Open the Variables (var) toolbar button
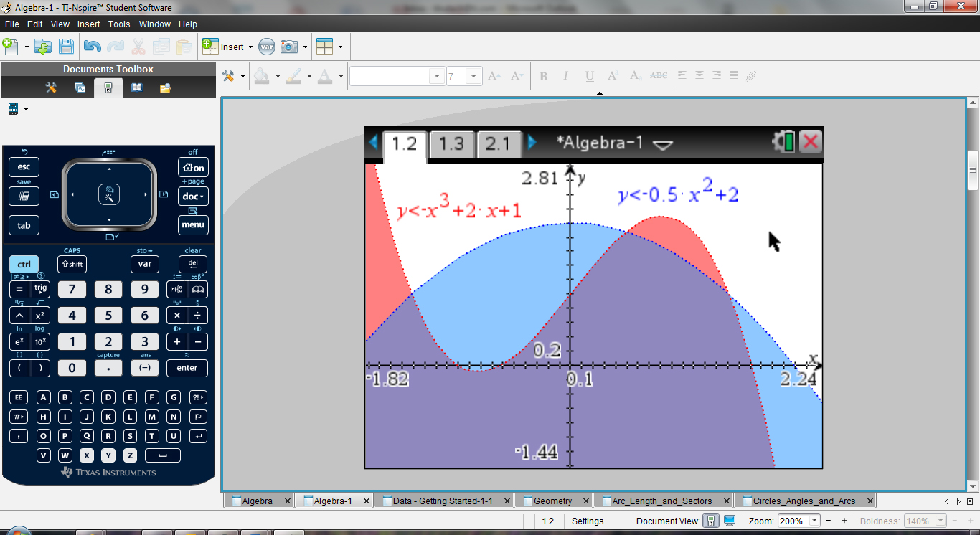 (267, 47)
